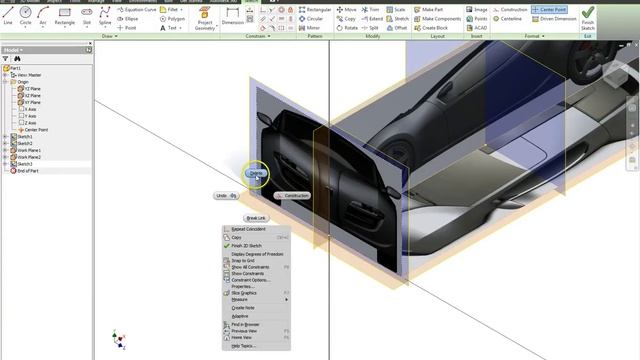Viewport: 640px width, 360px height.
Task: Click Finish Sketch green checkmark
Action: [x=588, y=18]
